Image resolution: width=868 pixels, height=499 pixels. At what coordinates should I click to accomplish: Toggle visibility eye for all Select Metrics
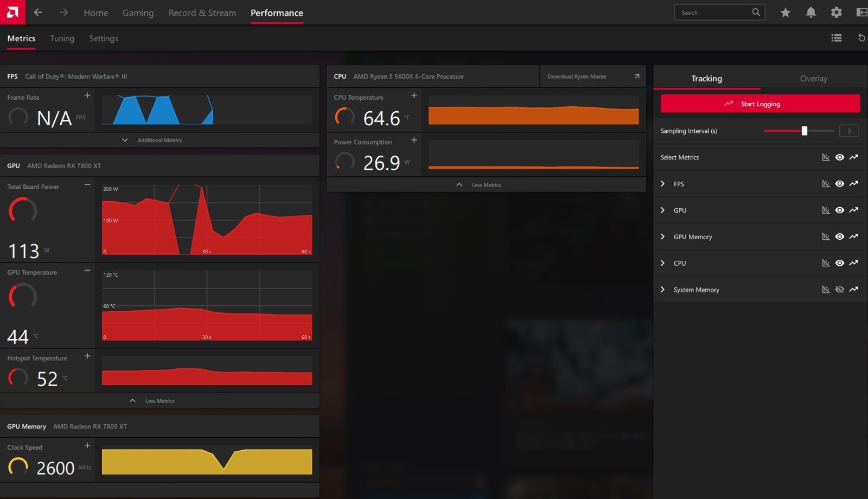839,157
